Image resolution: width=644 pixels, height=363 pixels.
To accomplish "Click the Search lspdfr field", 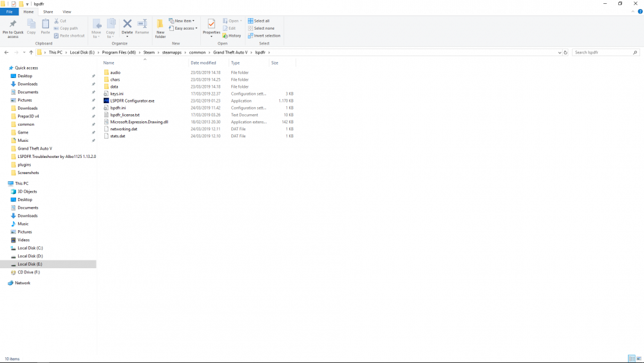I will (605, 52).
